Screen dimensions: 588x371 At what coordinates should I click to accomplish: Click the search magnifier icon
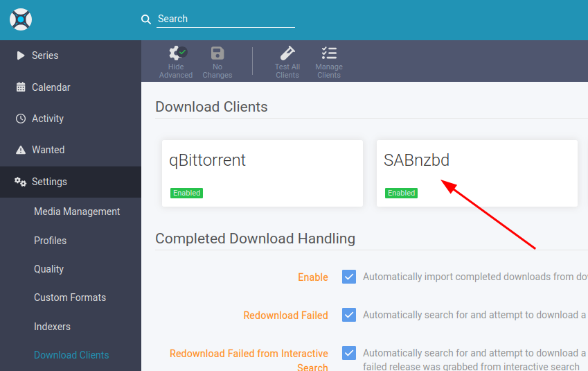pyautogui.click(x=146, y=19)
